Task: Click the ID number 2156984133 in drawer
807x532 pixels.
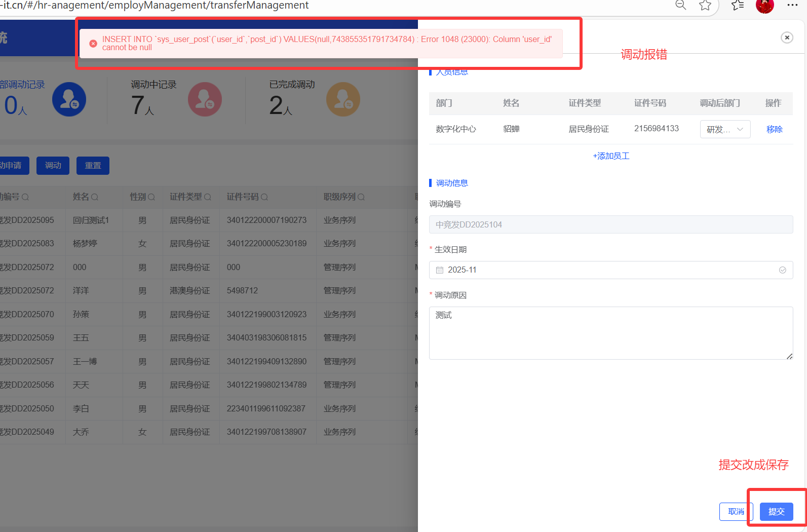Action: 657,129
